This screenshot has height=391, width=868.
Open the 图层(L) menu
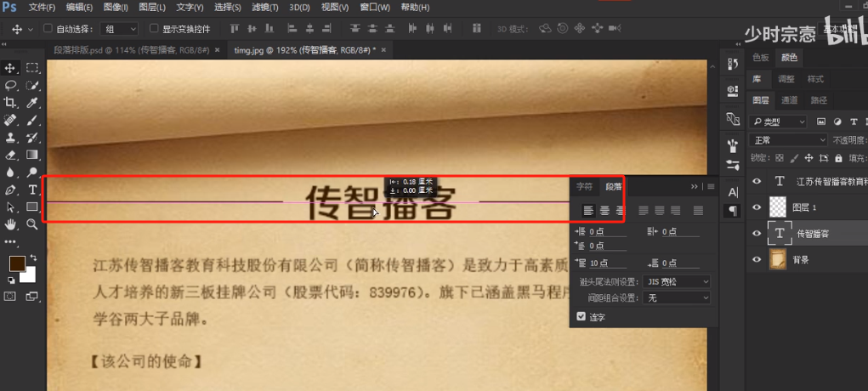pyautogui.click(x=153, y=8)
